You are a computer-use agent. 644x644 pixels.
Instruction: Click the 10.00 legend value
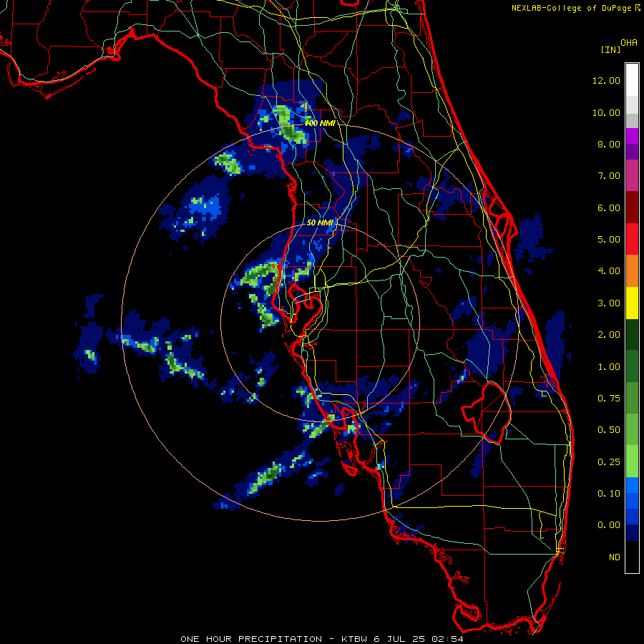(x=606, y=112)
